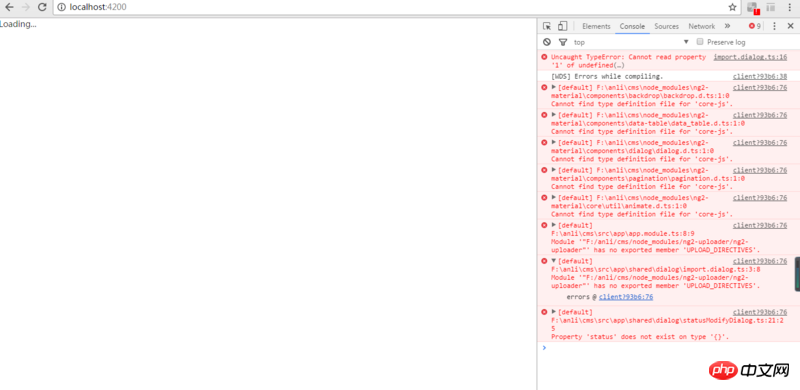Open source link beside animate.d.ts error

[760, 198]
